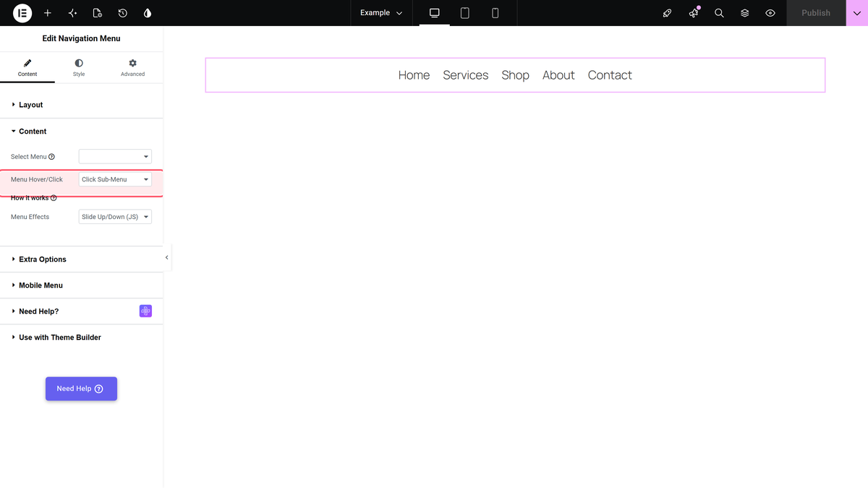Switch to desktop view
This screenshot has height=488, width=868.
(435, 13)
